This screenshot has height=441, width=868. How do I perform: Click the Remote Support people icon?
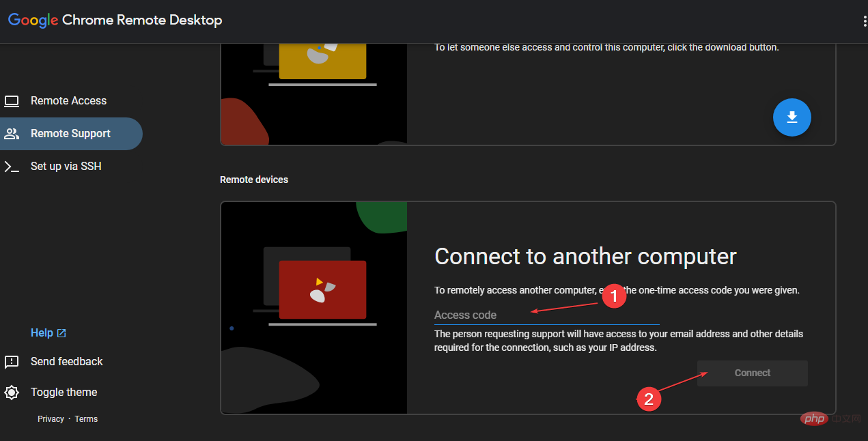[12, 134]
